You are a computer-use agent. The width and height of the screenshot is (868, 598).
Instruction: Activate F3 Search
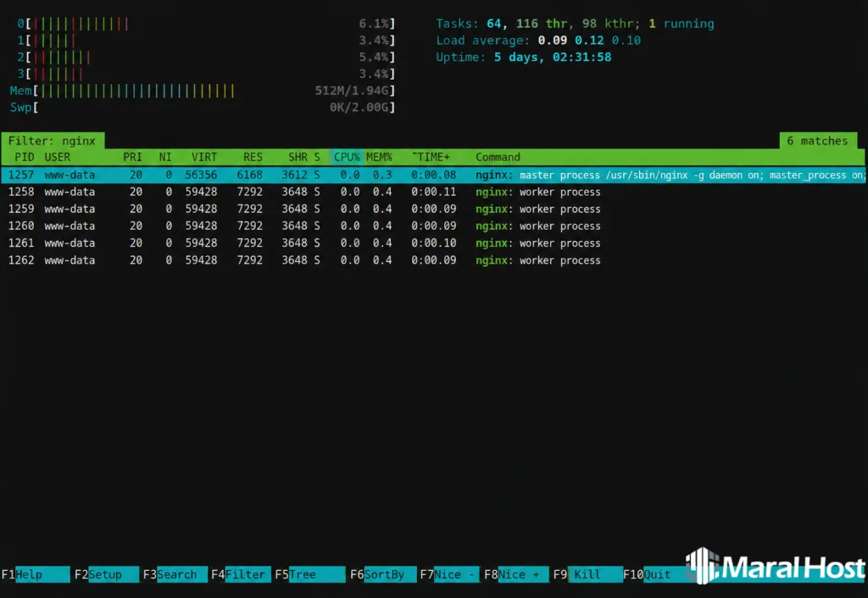tap(175, 575)
